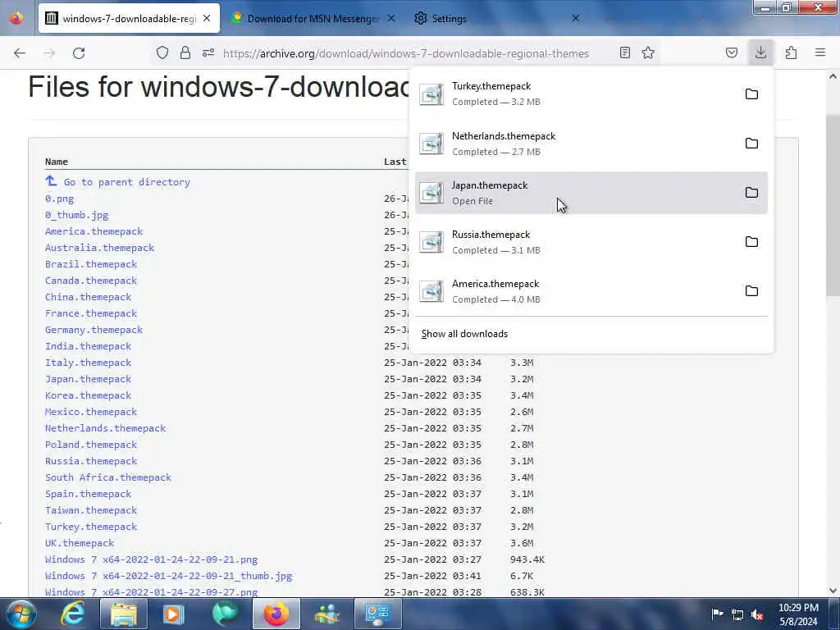Close the downloads panel via toolbar download icon
The height and width of the screenshot is (630, 840).
[x=760, y=52]
